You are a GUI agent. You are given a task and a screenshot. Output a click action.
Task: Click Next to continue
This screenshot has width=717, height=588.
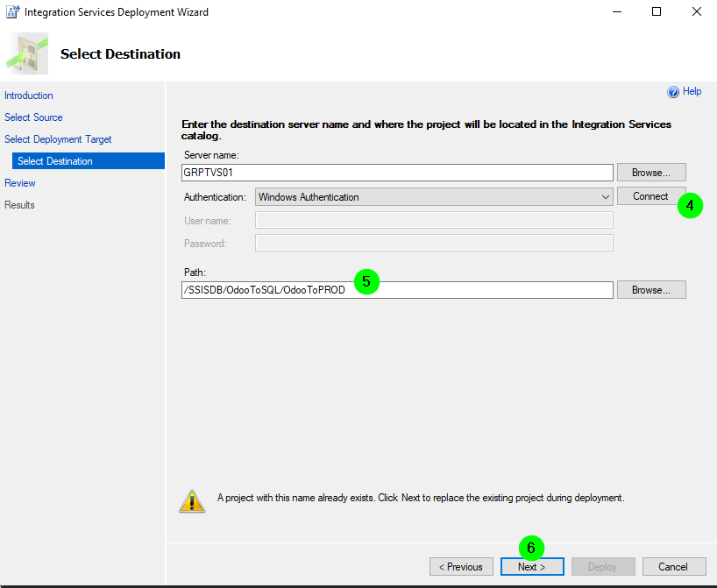(x=532, y=567)
